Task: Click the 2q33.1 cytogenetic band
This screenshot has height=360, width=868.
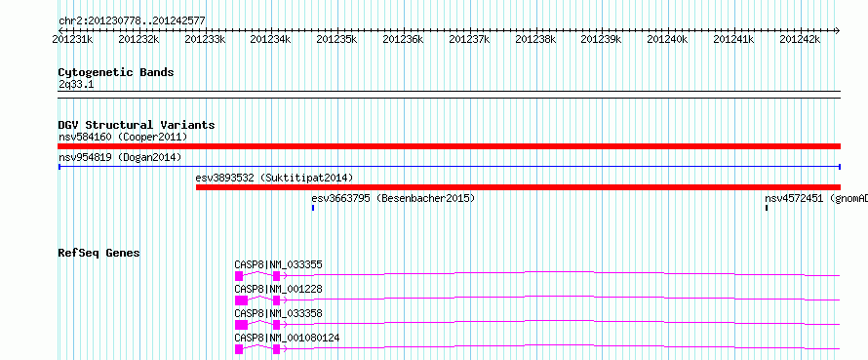Action: click(x=449, y=95)
